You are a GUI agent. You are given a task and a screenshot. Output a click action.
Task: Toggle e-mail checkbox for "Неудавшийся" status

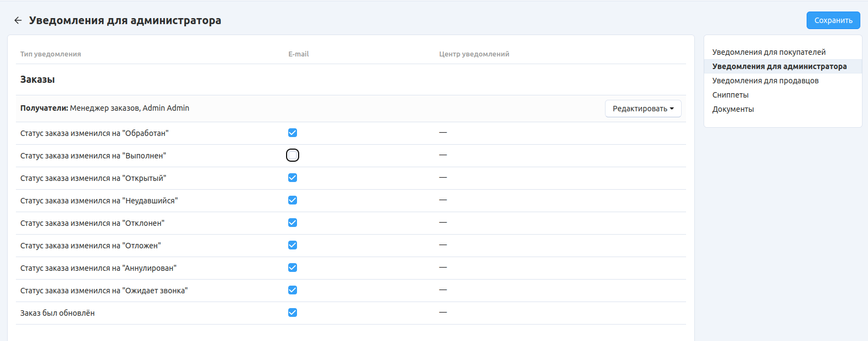(293, 200)
